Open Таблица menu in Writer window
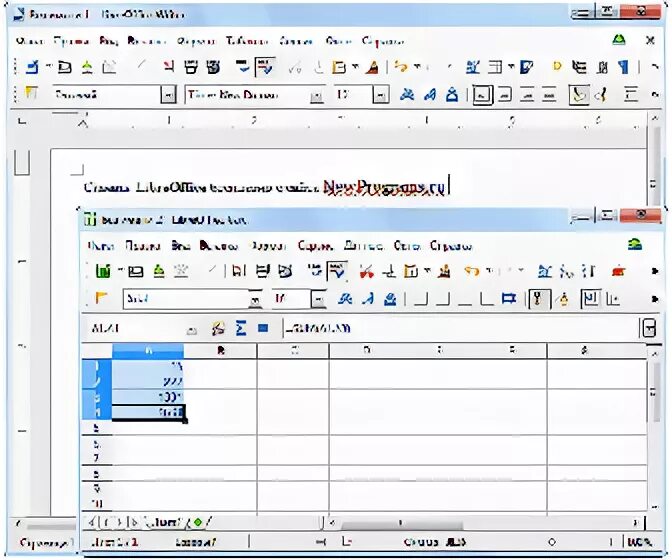 (247, 41)
